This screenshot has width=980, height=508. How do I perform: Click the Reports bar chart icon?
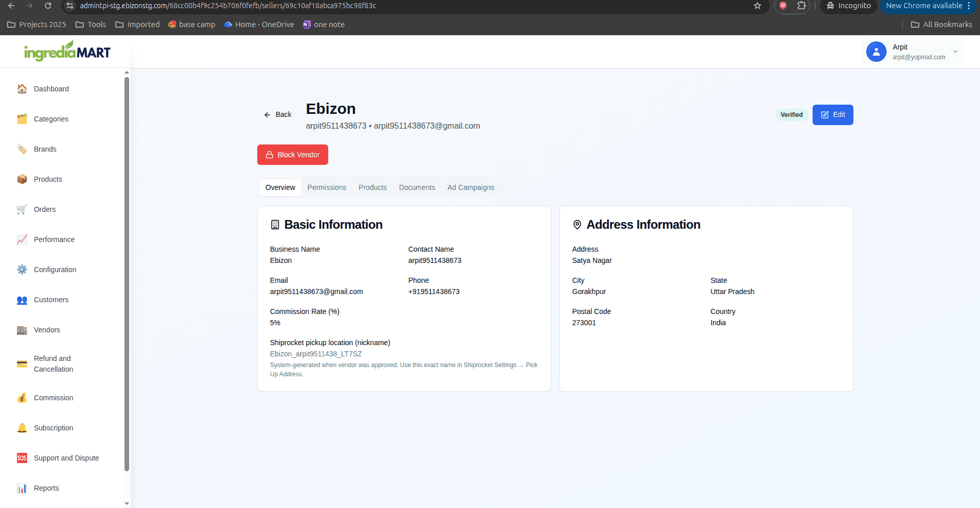coord(22,488)
